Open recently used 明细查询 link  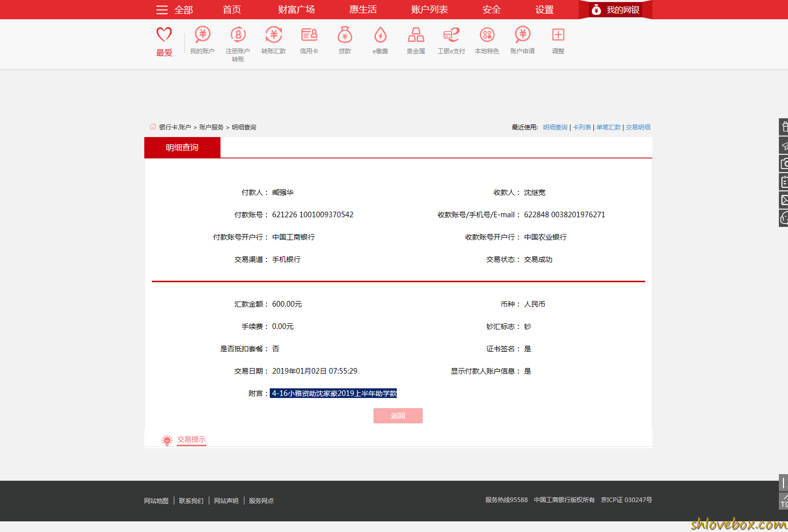(555, 127)
